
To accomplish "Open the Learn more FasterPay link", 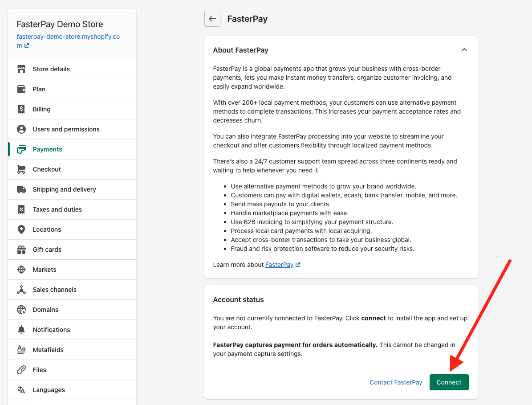I will pos(279,265).
